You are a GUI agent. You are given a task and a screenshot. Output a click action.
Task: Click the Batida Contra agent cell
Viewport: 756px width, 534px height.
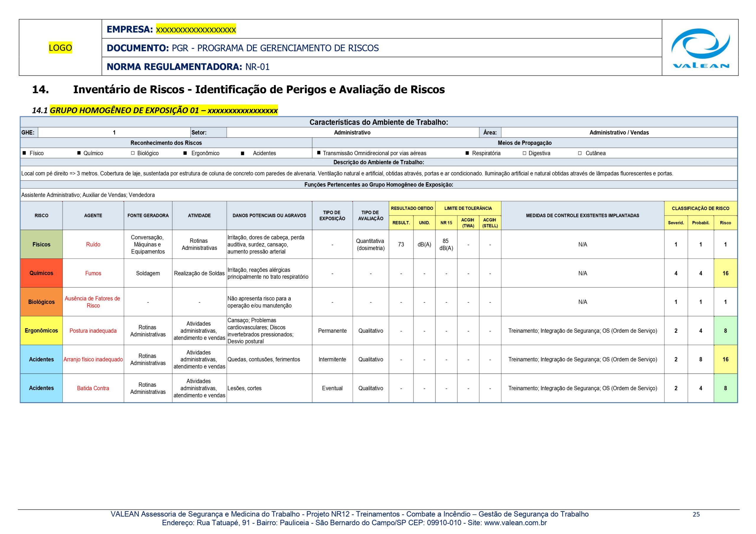pos(93,388)
